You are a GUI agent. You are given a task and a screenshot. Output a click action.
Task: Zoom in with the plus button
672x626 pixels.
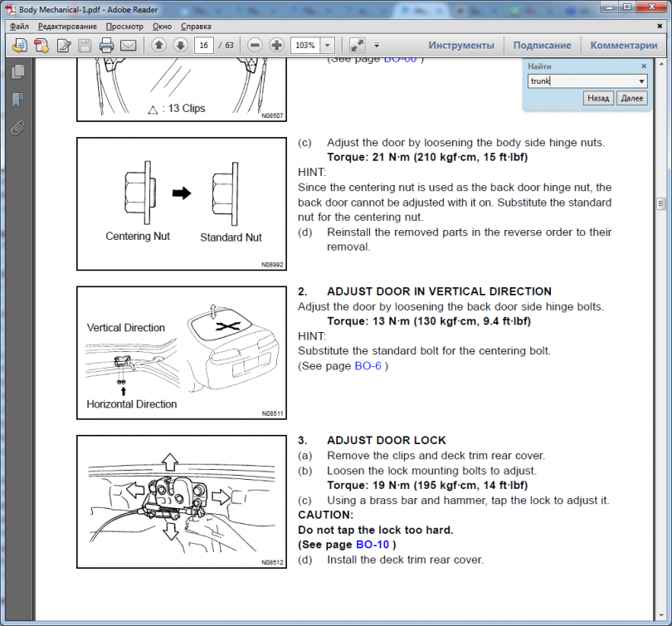[277, 45]
